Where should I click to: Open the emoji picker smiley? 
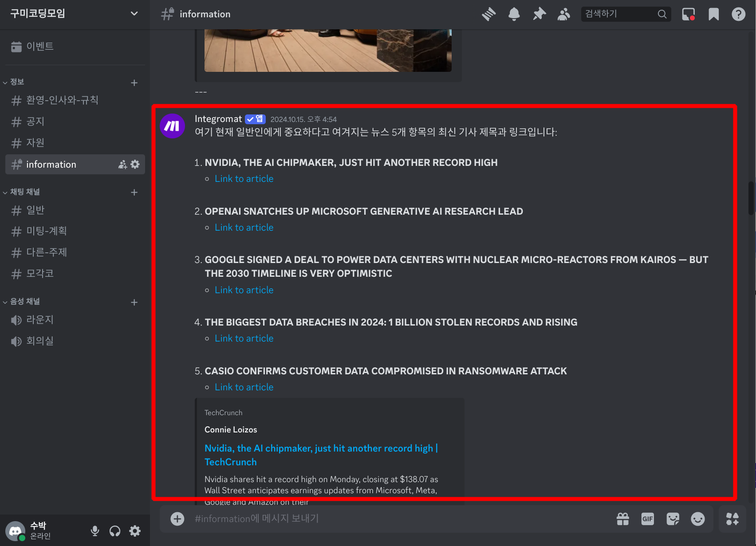[698, 519]
